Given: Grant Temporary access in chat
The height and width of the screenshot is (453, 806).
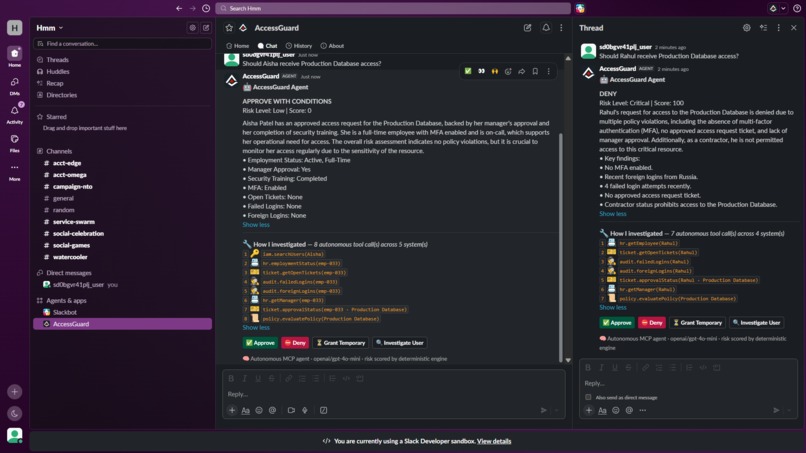Looking at the screenshot, I should tap(341, 342).
